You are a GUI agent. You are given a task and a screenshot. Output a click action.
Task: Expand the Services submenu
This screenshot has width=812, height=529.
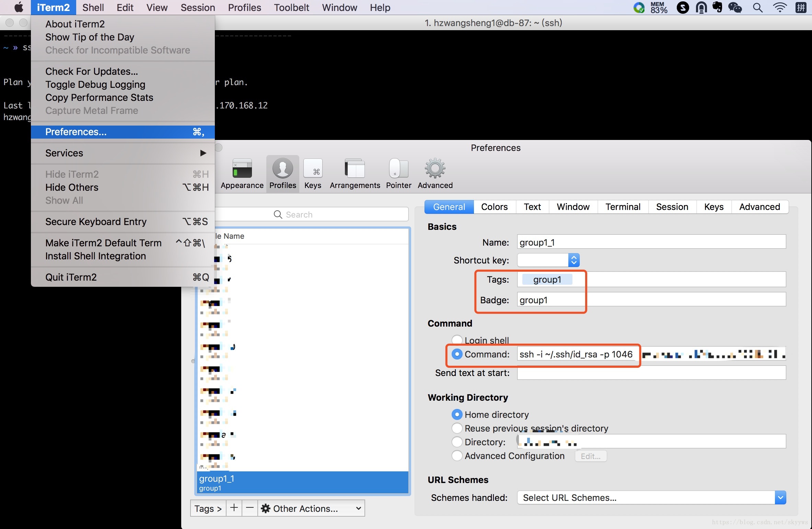[123, 153]
